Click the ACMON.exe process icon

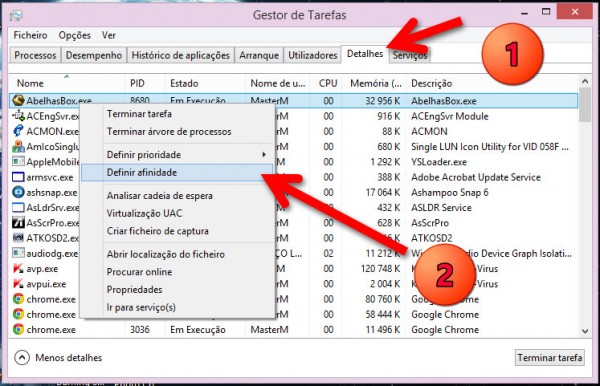(x=18, y=131)
